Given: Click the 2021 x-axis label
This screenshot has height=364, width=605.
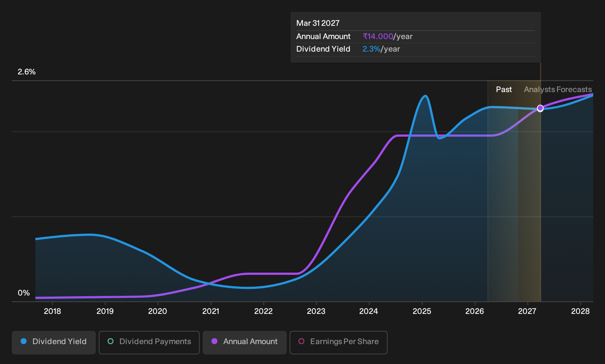Looking at the screenshot, I should (211, 311).
